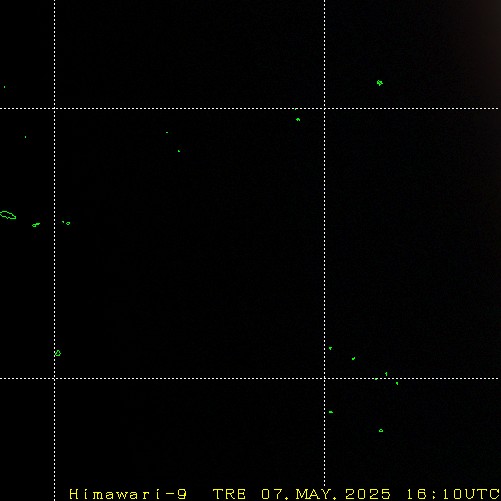The width and height of the screenshot is (501, 501).
Task: Click the check-mark shaped island in the diagonal chain
Action: (x=353, y=359)
